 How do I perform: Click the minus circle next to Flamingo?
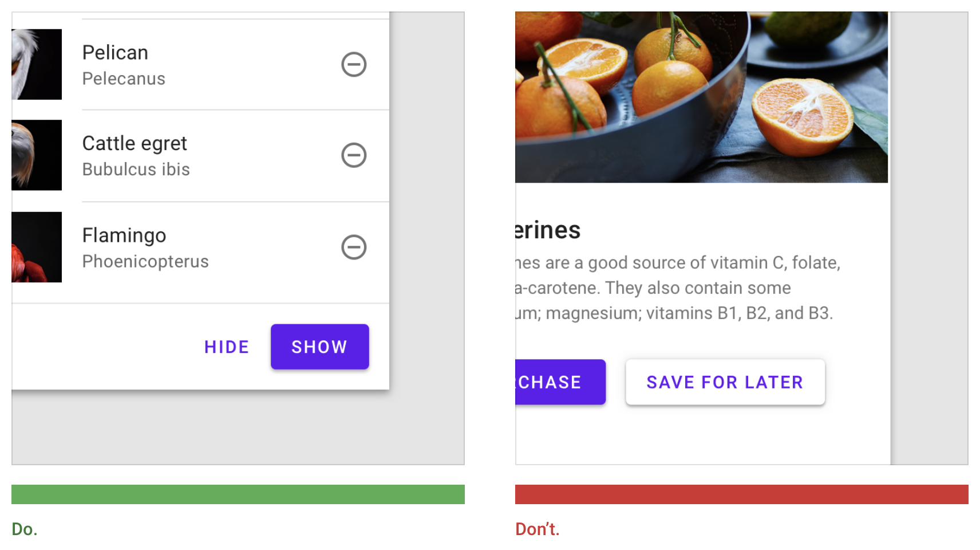click(354, 247)
